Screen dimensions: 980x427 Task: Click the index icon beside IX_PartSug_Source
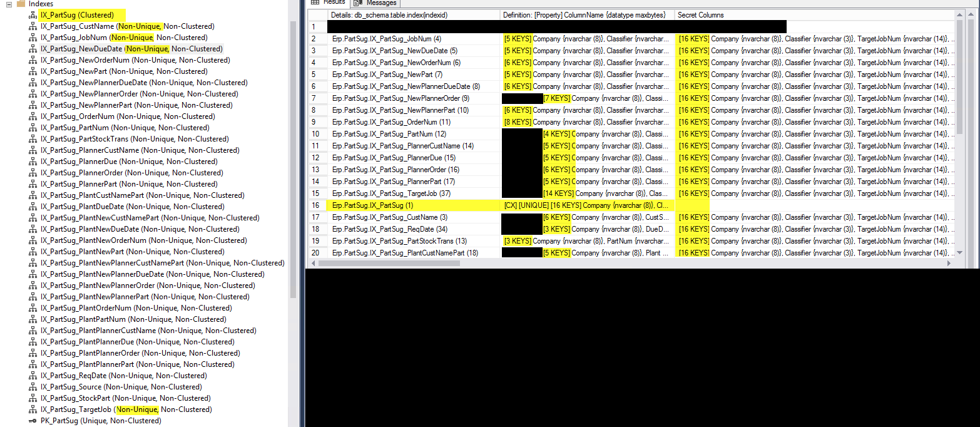(33, 387)
